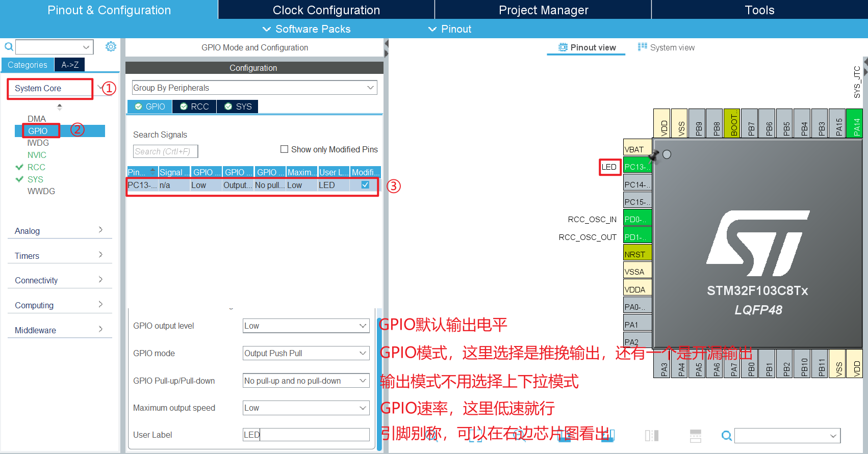The width and height of the screenshot is (868, 454).
Task: Select the PA7 pin at chip bottom
Action: click(x=732, y=363)
